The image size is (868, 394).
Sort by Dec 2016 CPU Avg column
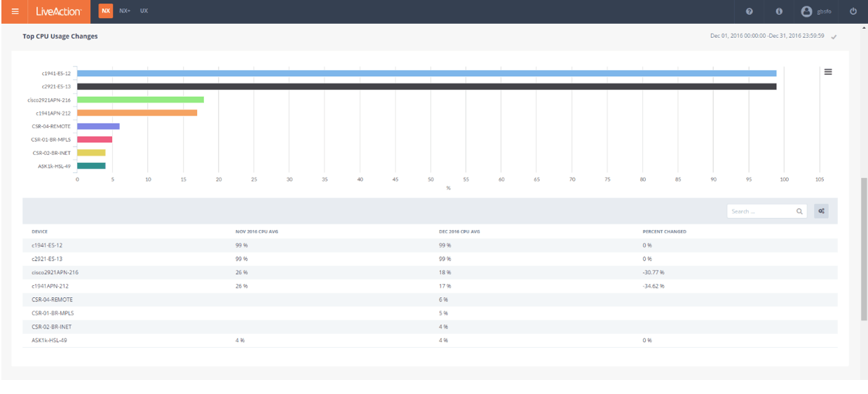[x=459, y=231]
